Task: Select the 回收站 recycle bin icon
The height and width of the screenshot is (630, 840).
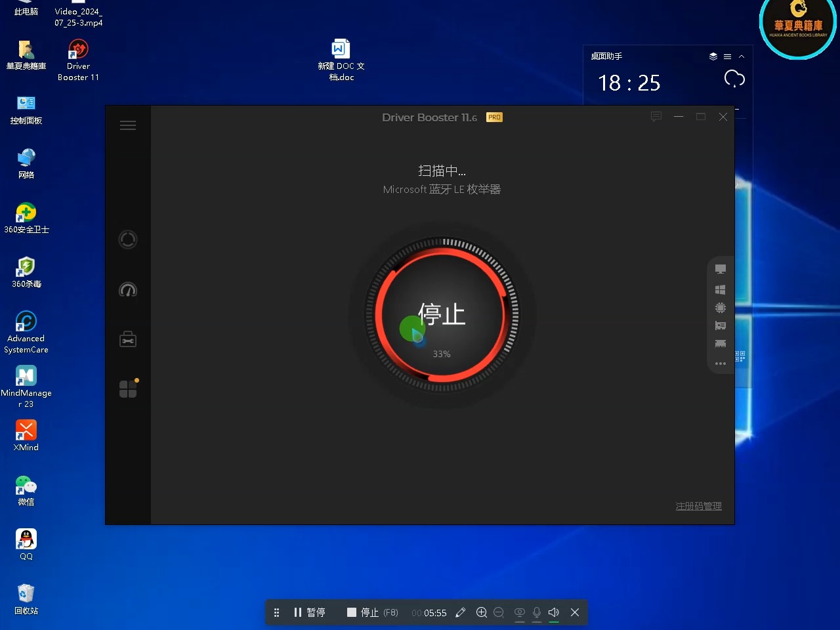Action: click(x=26, y=600)
